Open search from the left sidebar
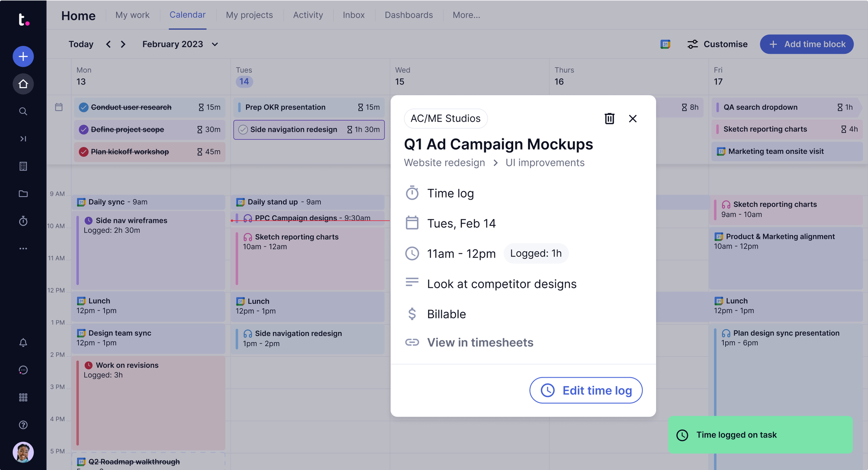 click(23, 111)
